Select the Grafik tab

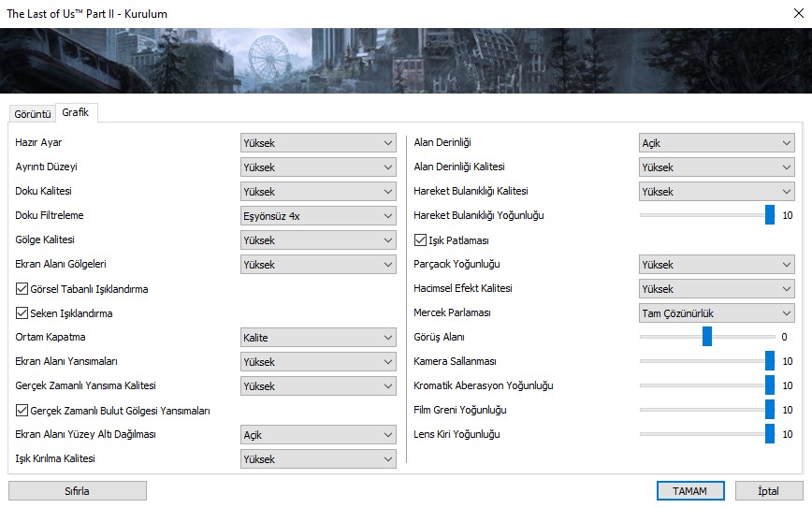coord(75,113)
